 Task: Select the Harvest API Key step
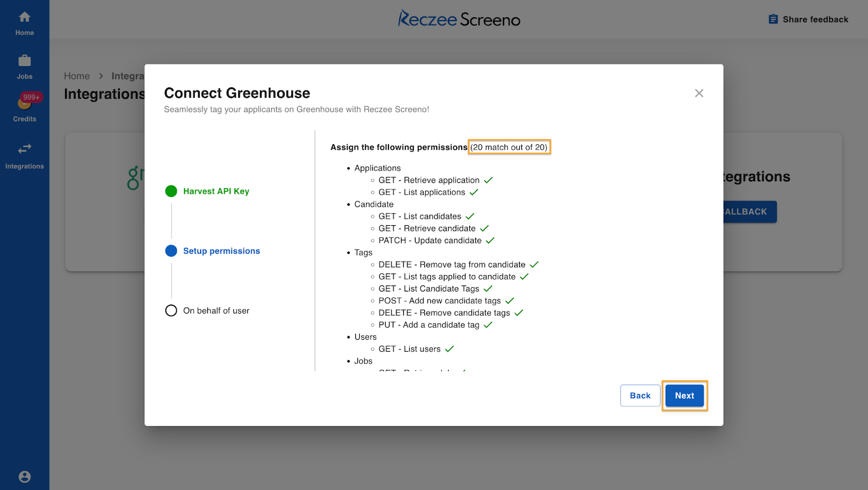tap(216, 191)
